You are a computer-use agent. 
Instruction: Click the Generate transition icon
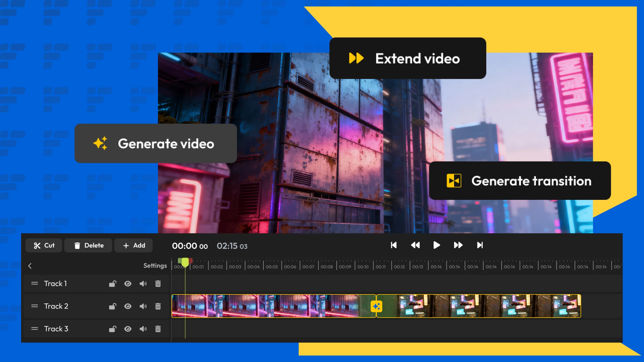tap(454, 181)
